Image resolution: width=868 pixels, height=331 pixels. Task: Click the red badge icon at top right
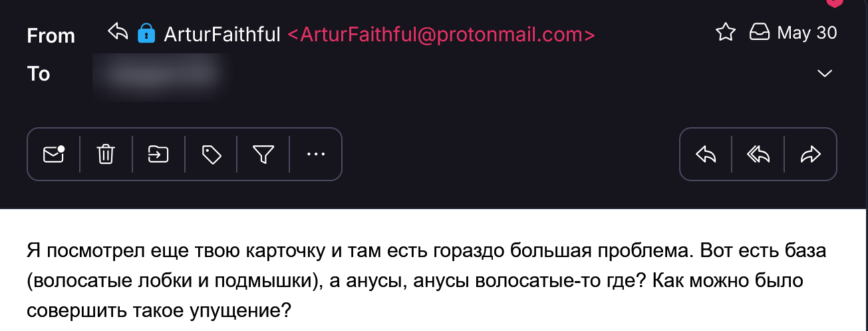coord(835,3)
